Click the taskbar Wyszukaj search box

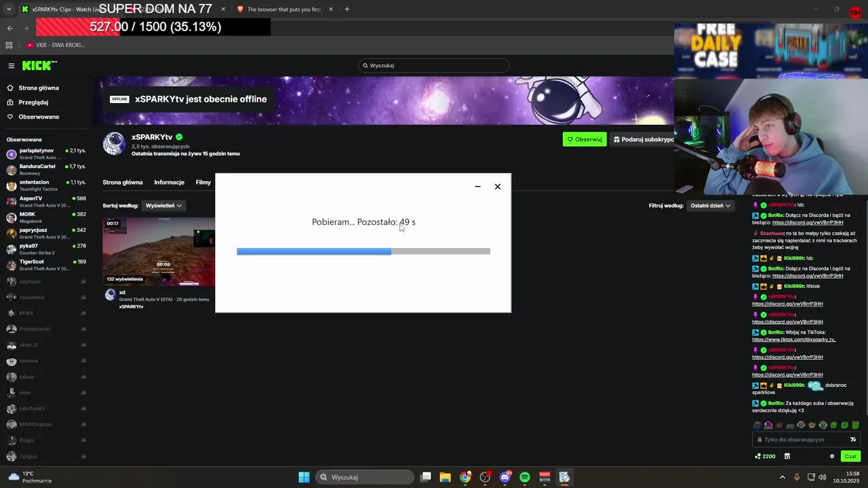[366, 477]
